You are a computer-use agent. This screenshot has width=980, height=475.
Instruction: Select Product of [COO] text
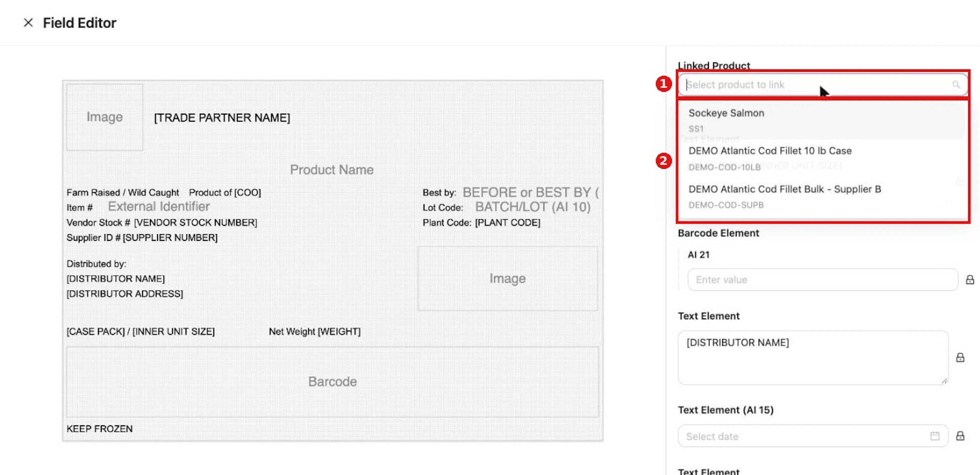tap(225, 193)
